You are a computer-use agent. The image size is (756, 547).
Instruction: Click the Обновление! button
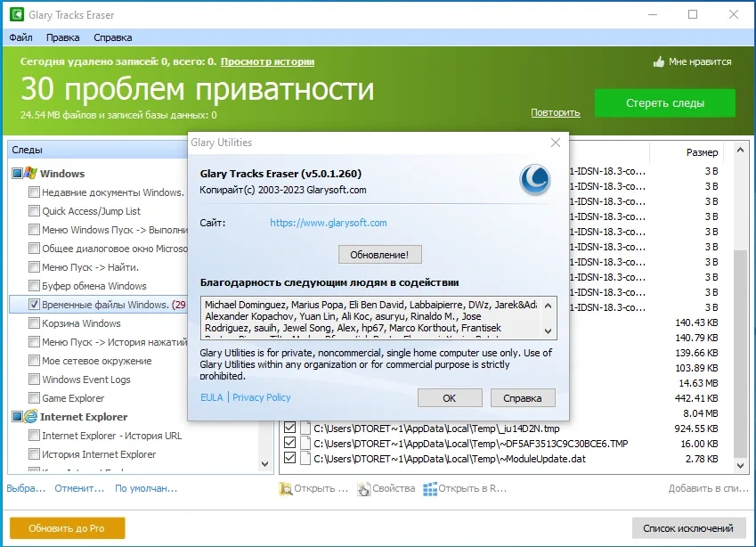tap(379, 255)
